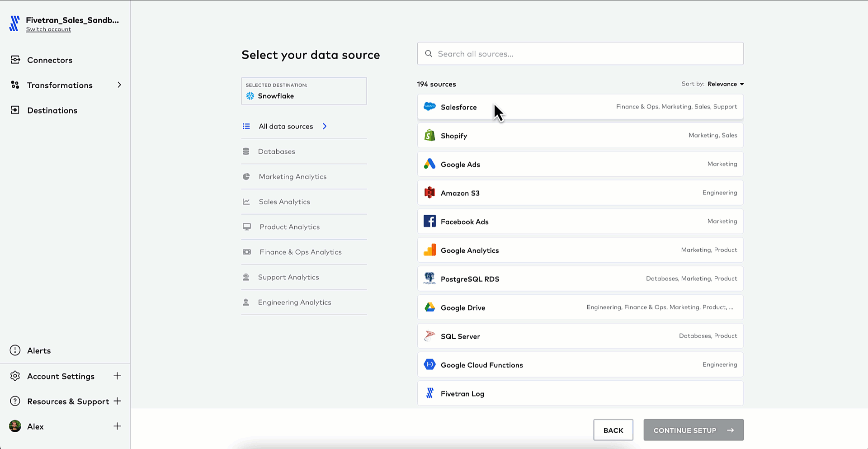Click the PostgreSQL RDS elephant logo
This screenshot has width=868, height=449.
429,279
